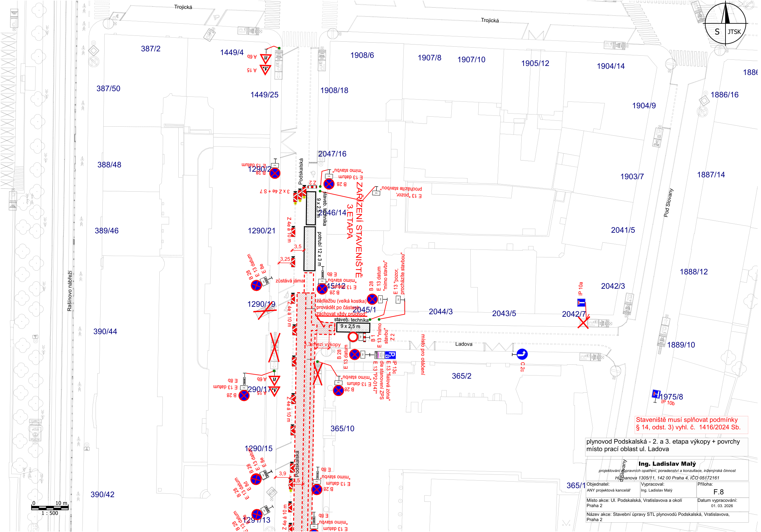Screen dimensions: 761x532
Task: Click the blue dead-end sign IP 10a
Action: point(581,302)
